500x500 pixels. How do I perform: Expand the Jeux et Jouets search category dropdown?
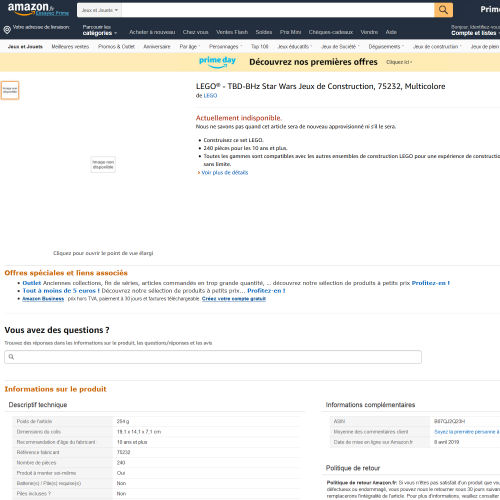99,10
